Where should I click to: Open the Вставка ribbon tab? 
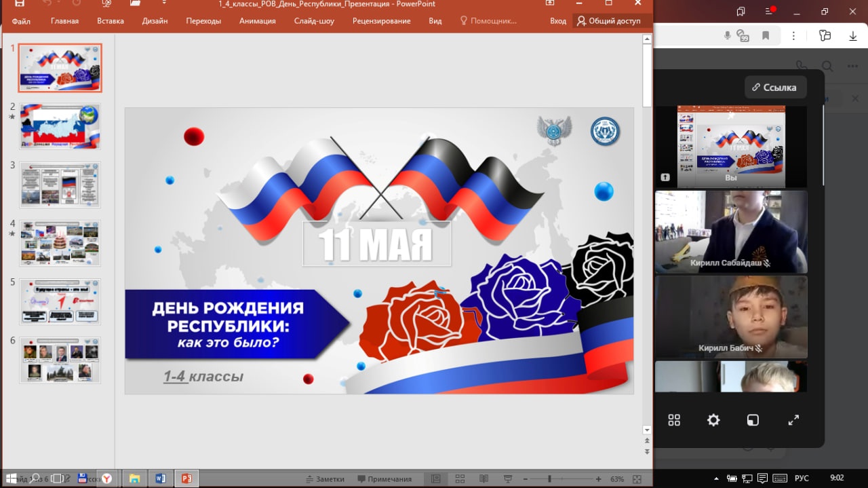(111, 21)
